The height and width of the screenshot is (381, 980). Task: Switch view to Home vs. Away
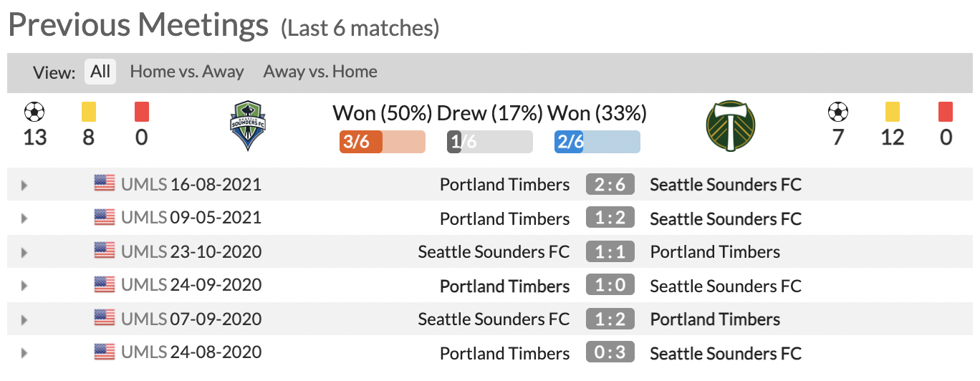pyautogui.click(x=187, y=72)
